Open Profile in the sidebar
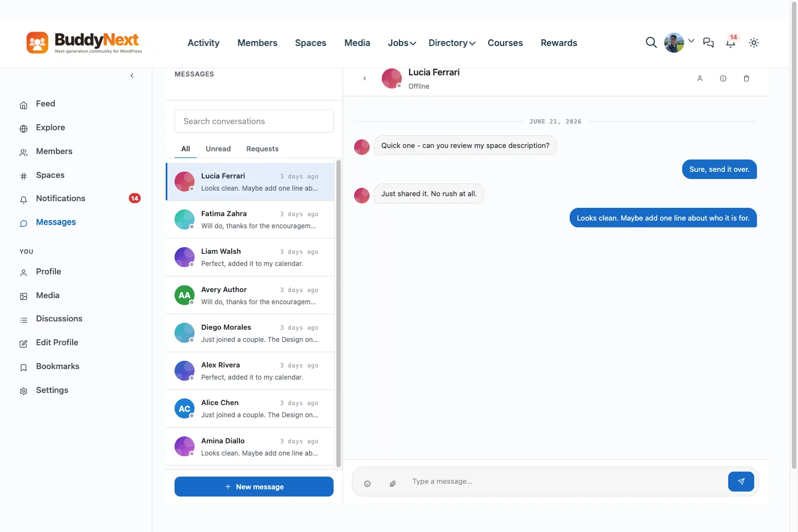This screenshot has width=798, height=532. (48, 272)
